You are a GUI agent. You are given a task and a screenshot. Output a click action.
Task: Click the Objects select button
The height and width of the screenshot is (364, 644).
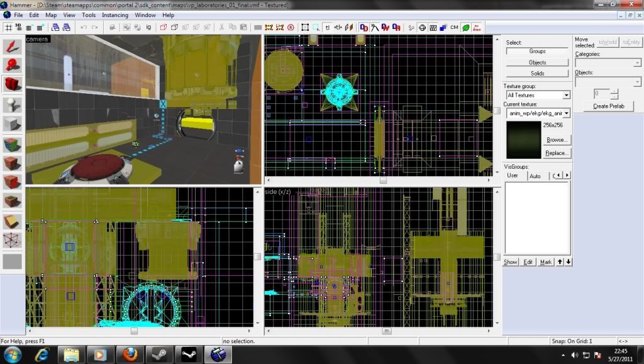(x=537, y=62)
